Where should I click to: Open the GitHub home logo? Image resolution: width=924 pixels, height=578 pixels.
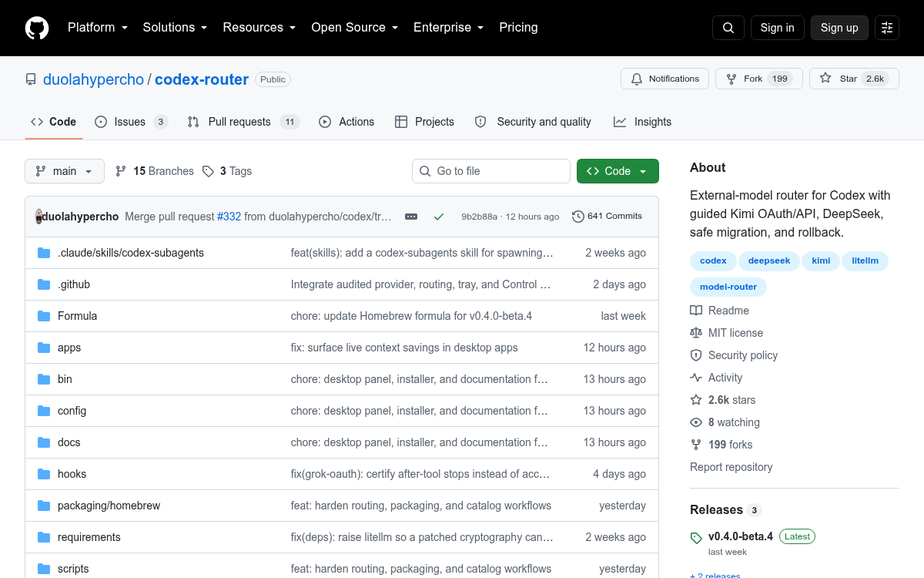pyautogui.click(x=37, y=28)
